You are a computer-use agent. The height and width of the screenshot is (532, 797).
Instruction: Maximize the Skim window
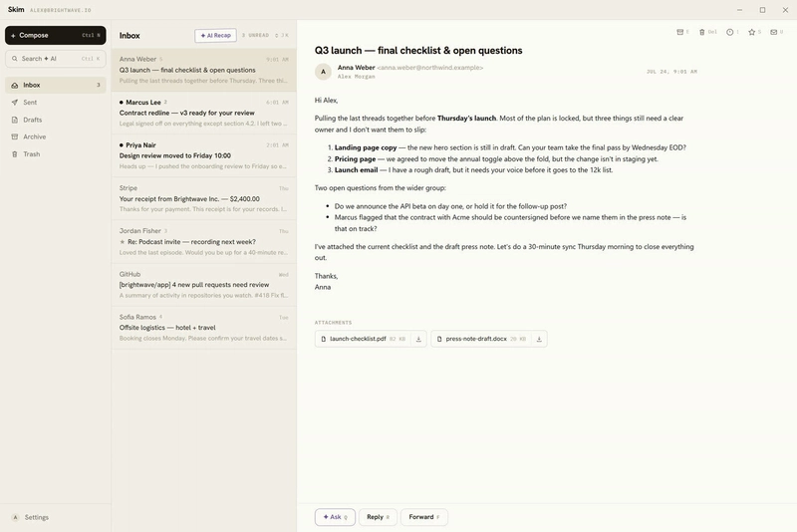click(x=762, y=10)
